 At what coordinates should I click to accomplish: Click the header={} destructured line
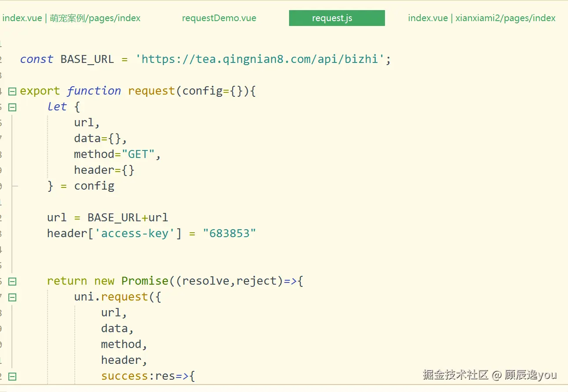coord(104,170)
